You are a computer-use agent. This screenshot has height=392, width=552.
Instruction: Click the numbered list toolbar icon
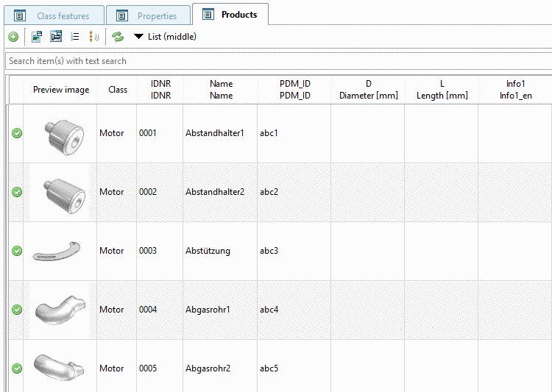pos(74,36)
